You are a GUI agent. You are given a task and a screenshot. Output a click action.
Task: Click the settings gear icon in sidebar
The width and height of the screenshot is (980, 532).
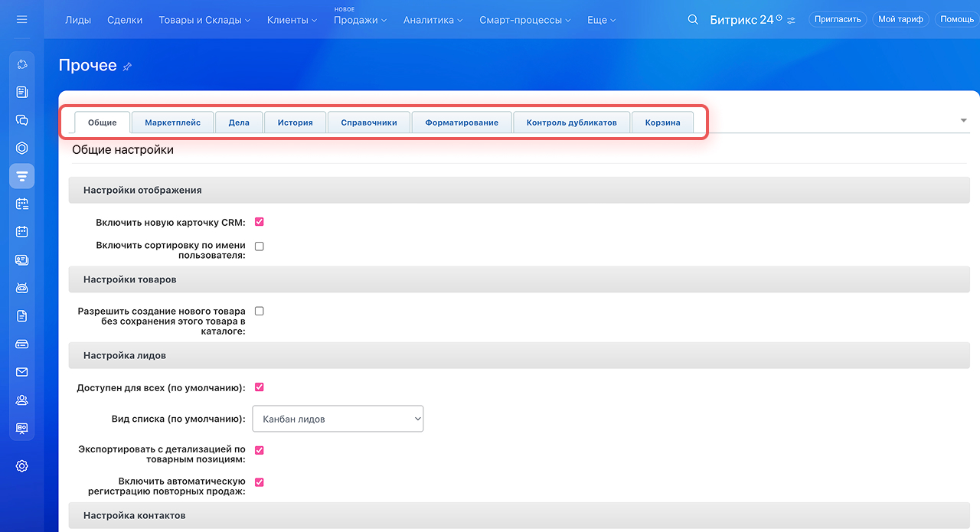coord(21,465)
